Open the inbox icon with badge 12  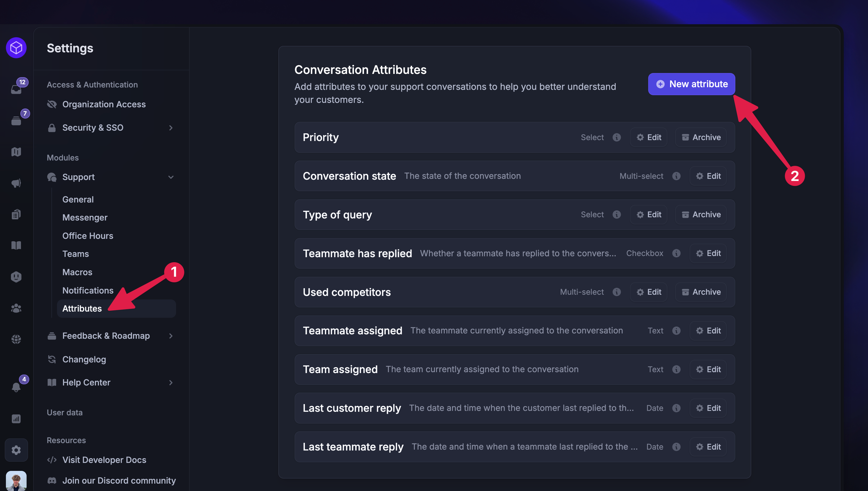(16, 89)
